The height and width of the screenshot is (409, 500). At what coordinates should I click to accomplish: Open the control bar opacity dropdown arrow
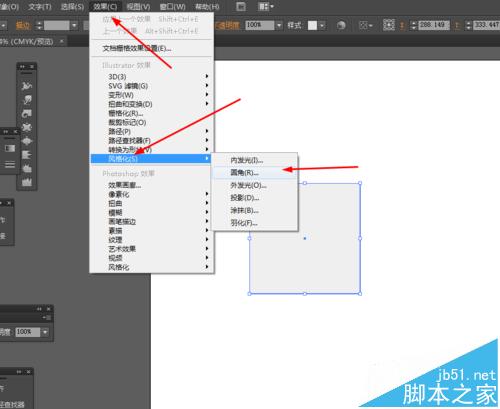(x=279, y=25)
